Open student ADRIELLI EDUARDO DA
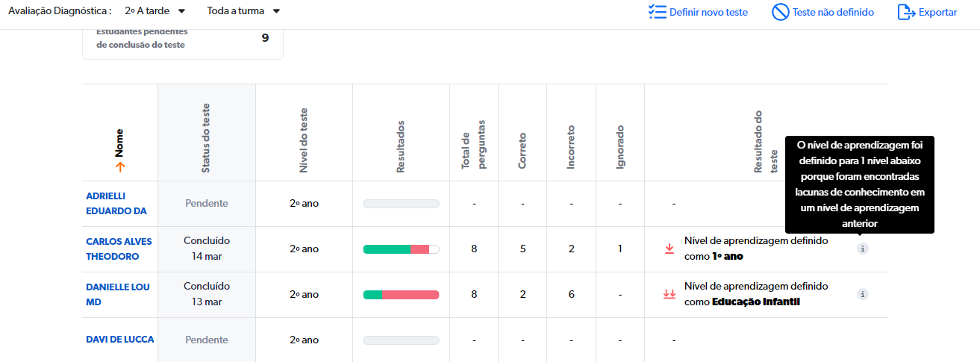Viewport: 980px width, 362px height. 116,203
